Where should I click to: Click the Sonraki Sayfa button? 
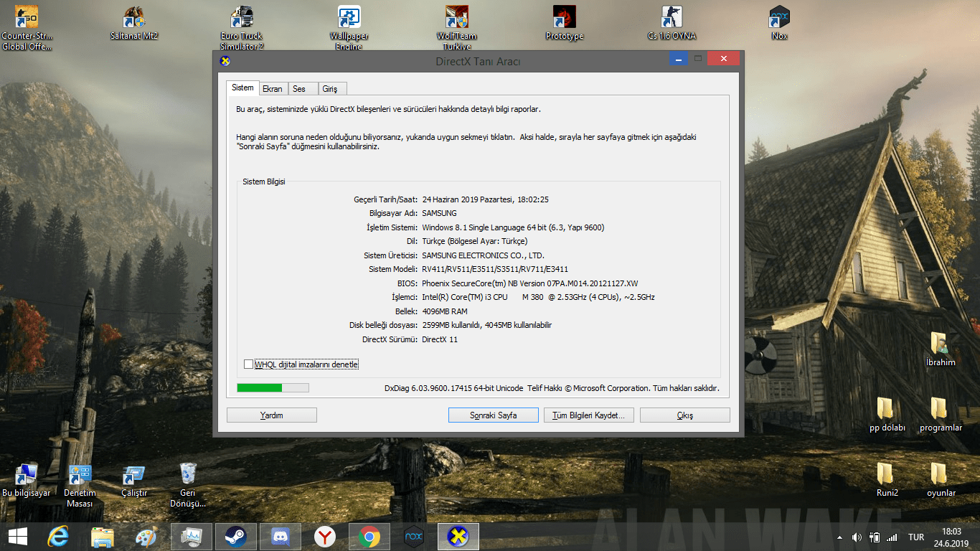pyautogui.click(x=494, y=415)
